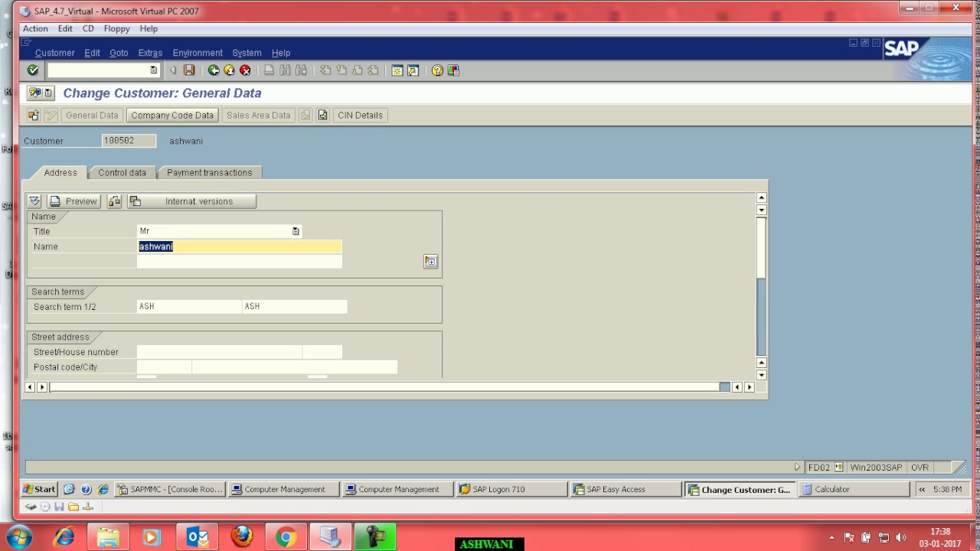Viewport: 980px width, 551px height.
Task: Click the Find Next binoculars icon
Action: pyautogui.click(x=301, y=70)
